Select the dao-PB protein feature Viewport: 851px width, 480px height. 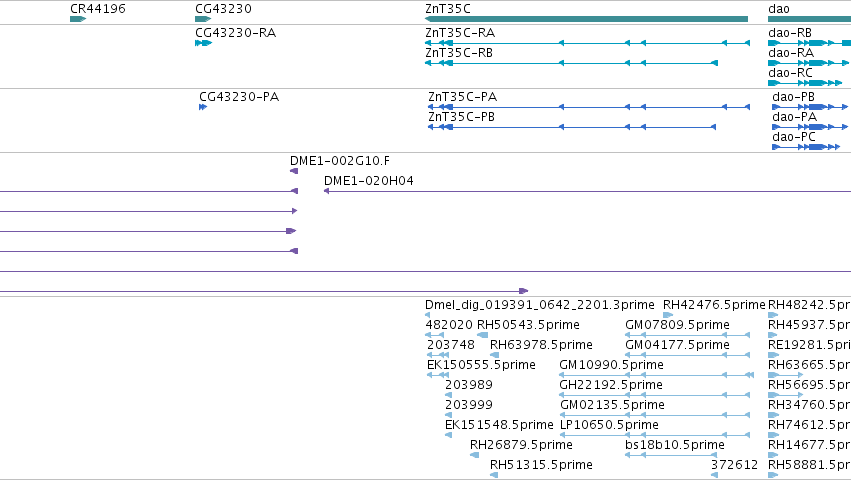[793, 97]
